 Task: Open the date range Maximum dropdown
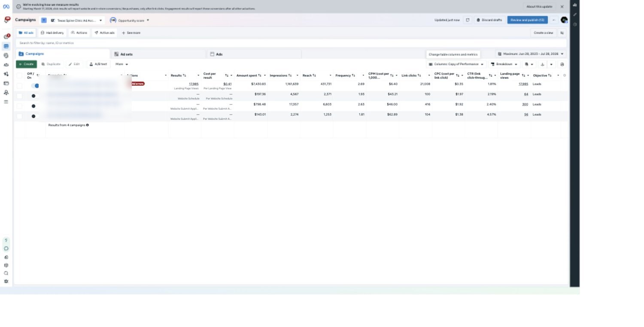tap(531, 54)
